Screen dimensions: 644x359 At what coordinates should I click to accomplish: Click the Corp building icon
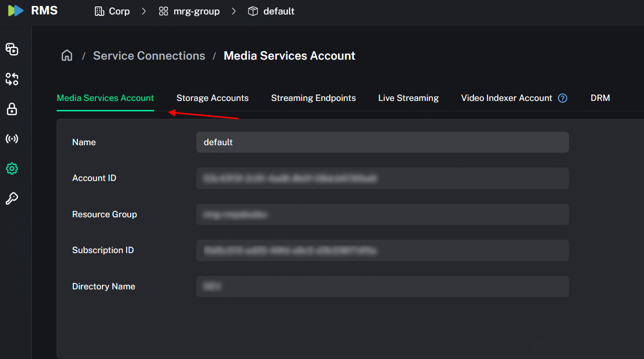[x=99, y=11]
